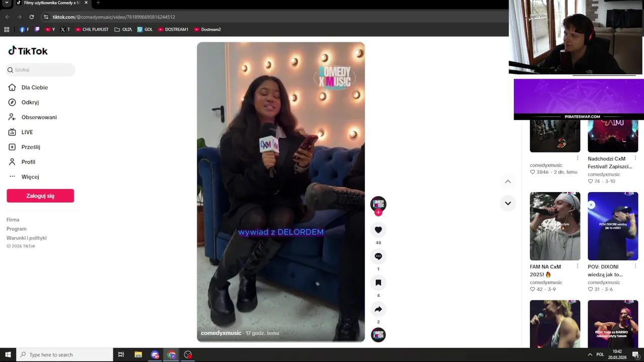The width and height of the screenshot is (644, 362).
Task: Click the tiktok.com address bar URL
Action: (114, 17)
